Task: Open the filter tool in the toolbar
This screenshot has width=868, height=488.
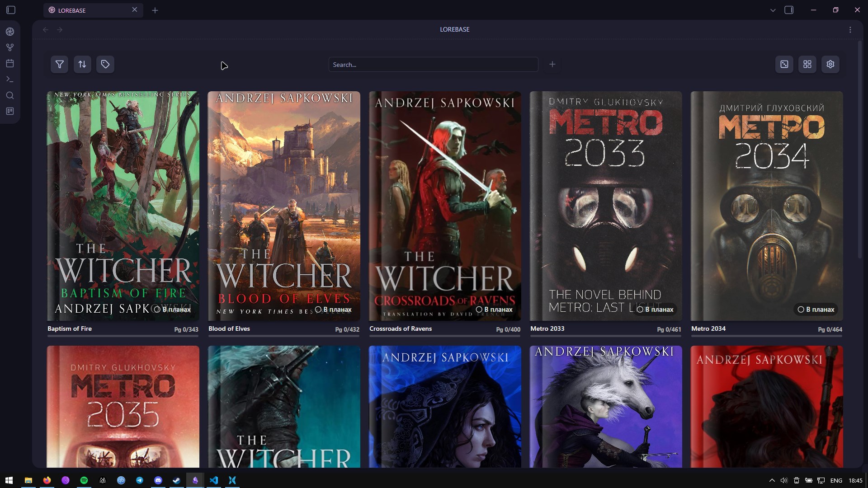Action: (x=59, y=64)
